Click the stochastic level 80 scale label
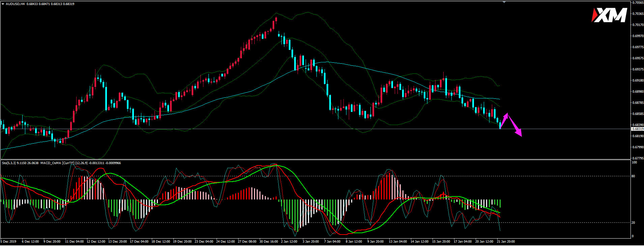Image resolution: width=644 pixels, height=246 pixels. pos(633,176)
